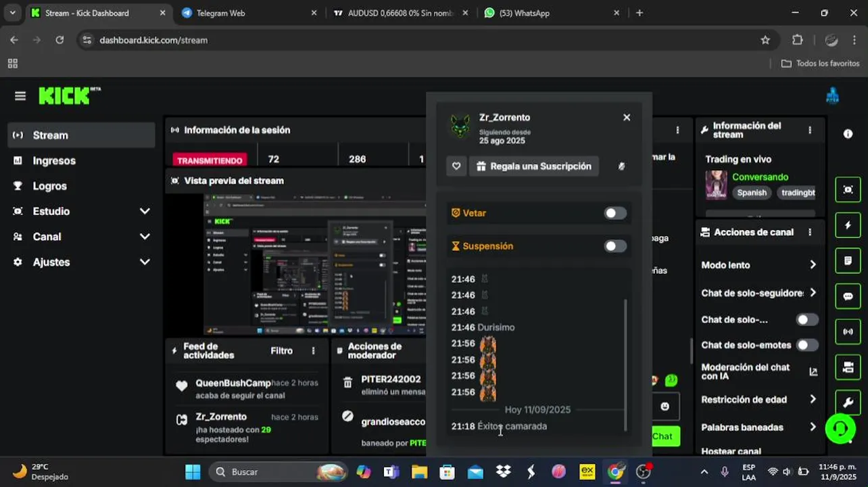Click the mute icon beside Regala una Suscripción
This screenshot has height=487, width=868.
[621, 166]
